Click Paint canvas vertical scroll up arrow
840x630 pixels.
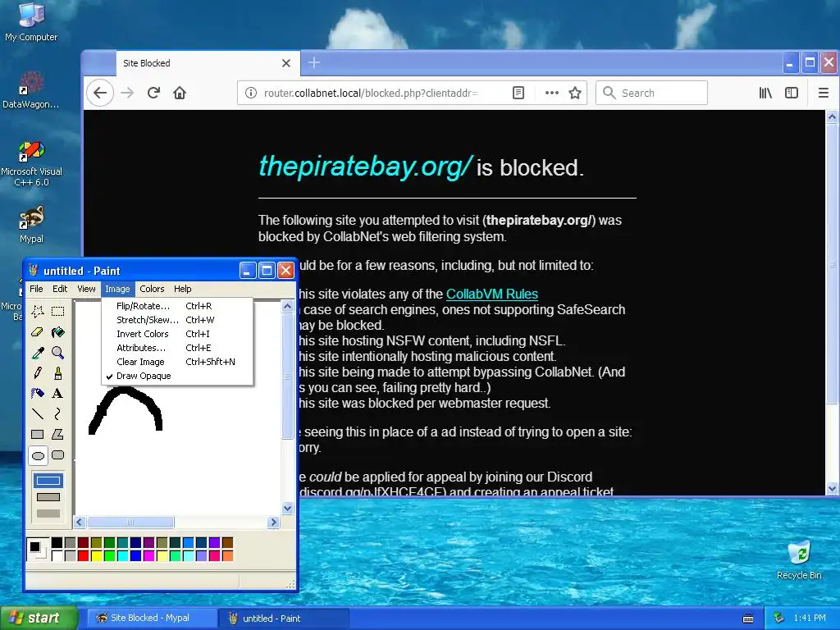coord(288,307)
